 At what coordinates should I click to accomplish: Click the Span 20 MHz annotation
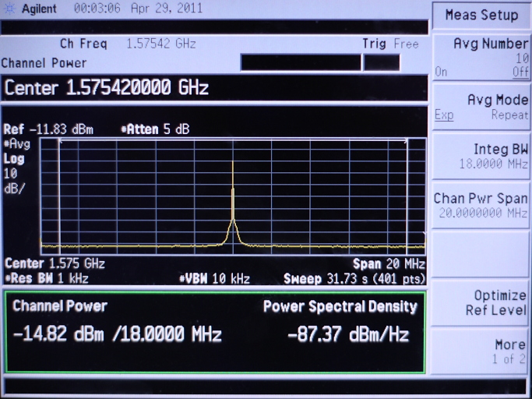pos(389,265)
